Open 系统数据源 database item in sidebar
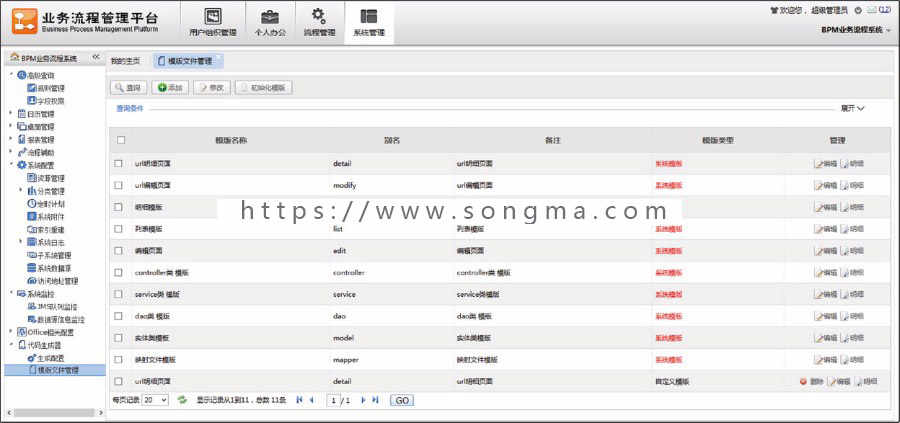Image resolution: width=900 pixels, height=423 pixels. click(49, 268)
